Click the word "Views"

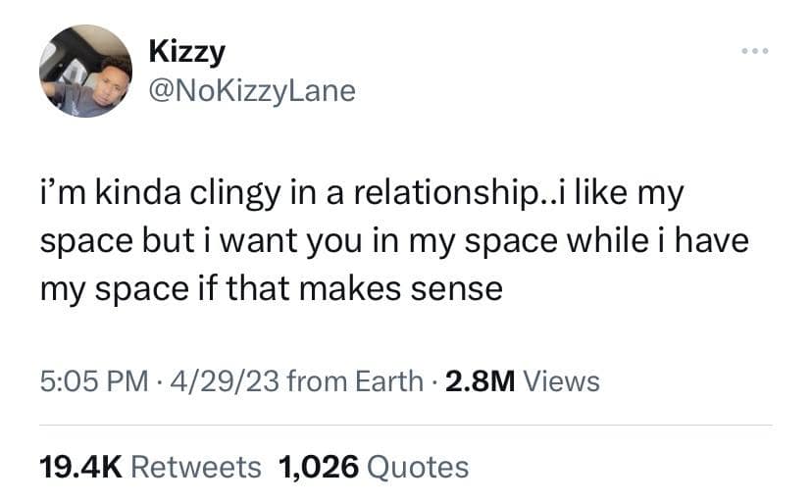(x=562, y=380)
